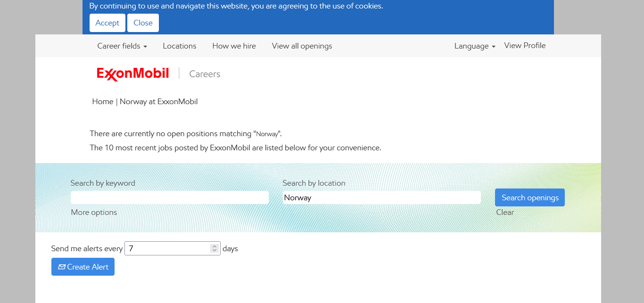Go to How we hire page
This screenshot has width=644, height=303.
coord(234,46)
